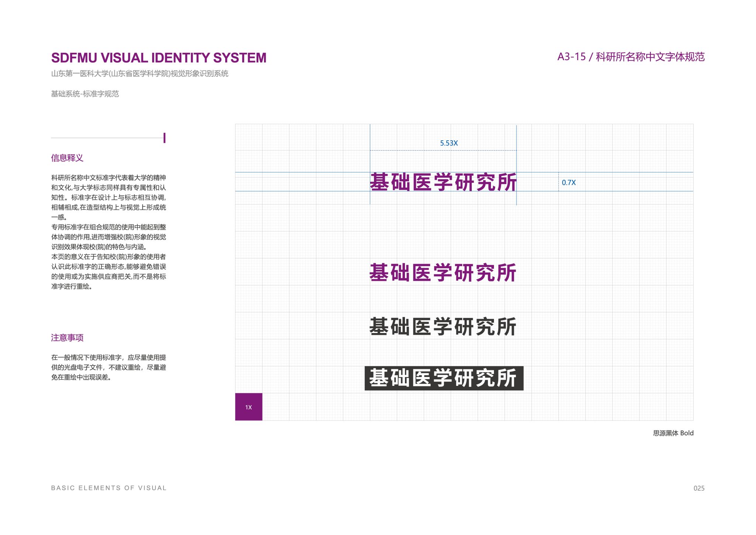756x535 pixels.
Task: Click the 信息释义 section heading
Action: [67, 158]
